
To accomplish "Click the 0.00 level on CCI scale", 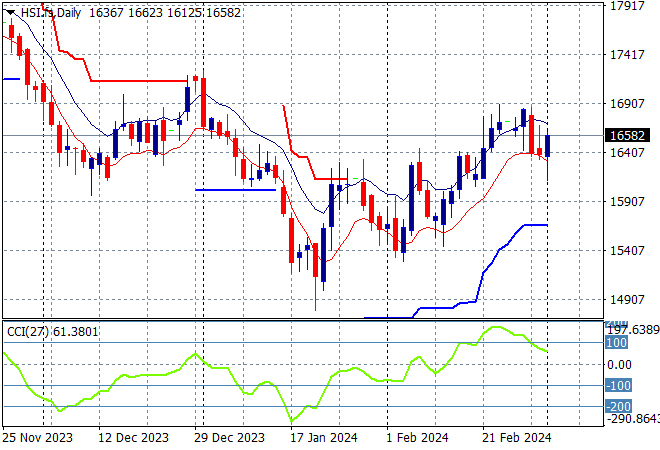I will [x=620, y=365].
